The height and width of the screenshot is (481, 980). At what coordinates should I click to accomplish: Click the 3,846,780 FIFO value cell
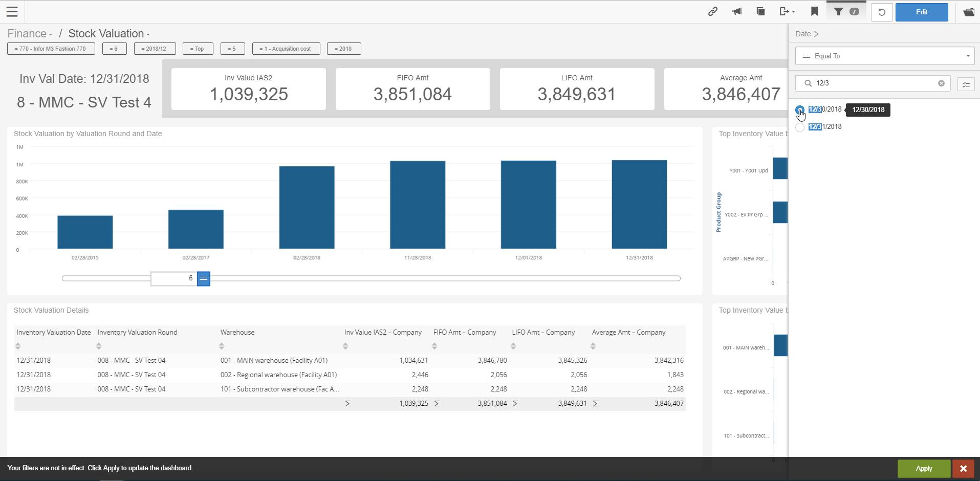492,360
